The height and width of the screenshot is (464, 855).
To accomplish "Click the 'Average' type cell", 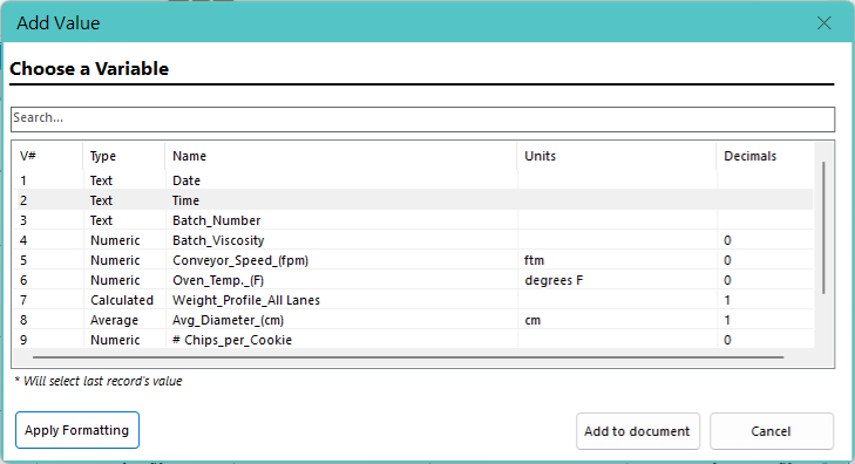I will click(114, 320).
